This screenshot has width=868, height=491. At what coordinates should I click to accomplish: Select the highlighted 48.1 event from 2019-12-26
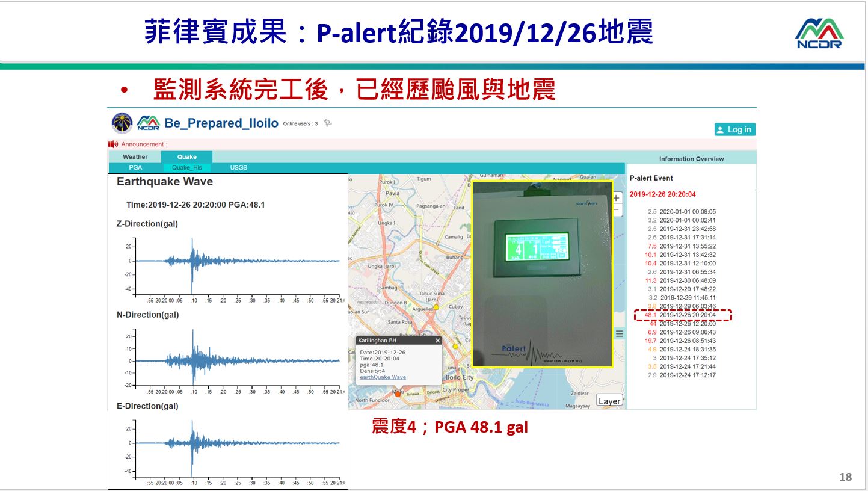[682, 313]
